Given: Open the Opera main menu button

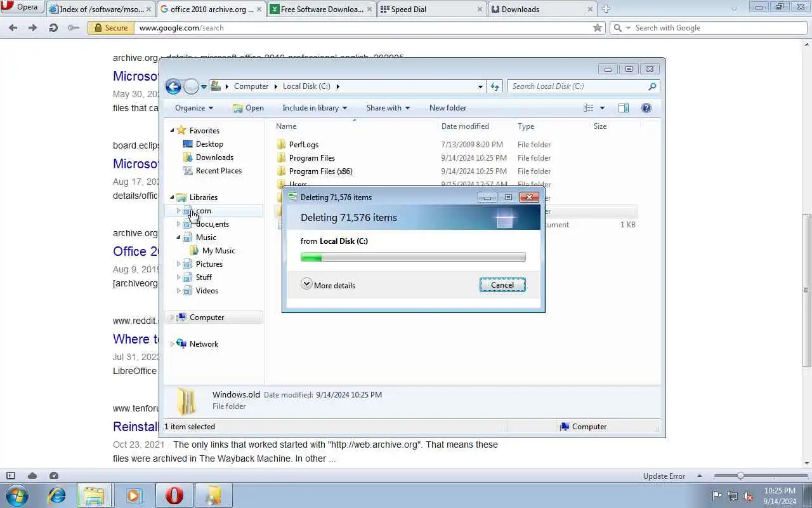Looking at the screenshot, I should point(22,7).
